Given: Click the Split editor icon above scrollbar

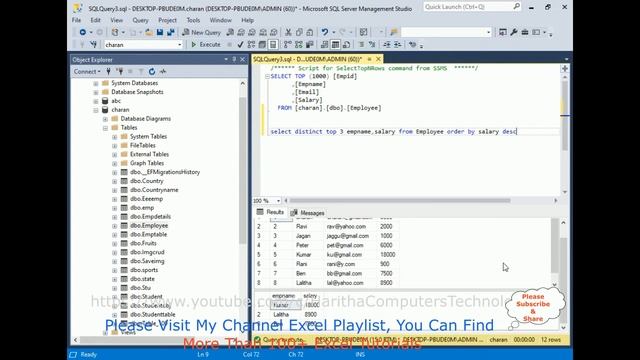Looking at the screenshot, I should (565, 69).
